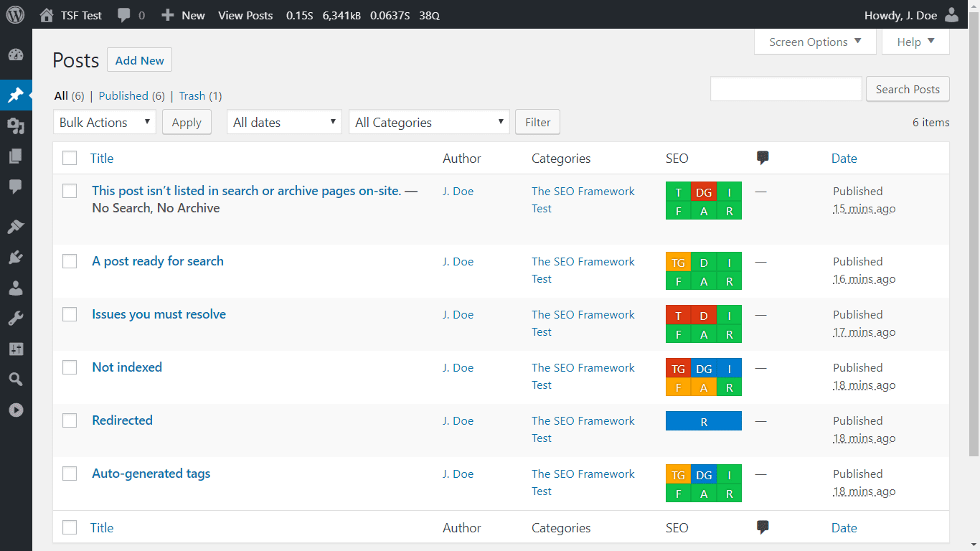Toggle the select-all checkbox in the Title header
The image size is (980, 551).
pos(70,158)
